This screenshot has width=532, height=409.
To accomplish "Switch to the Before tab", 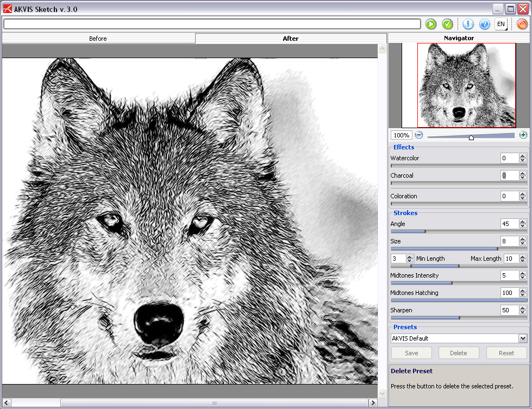I will pyautogui.click(x=98, y=39).
